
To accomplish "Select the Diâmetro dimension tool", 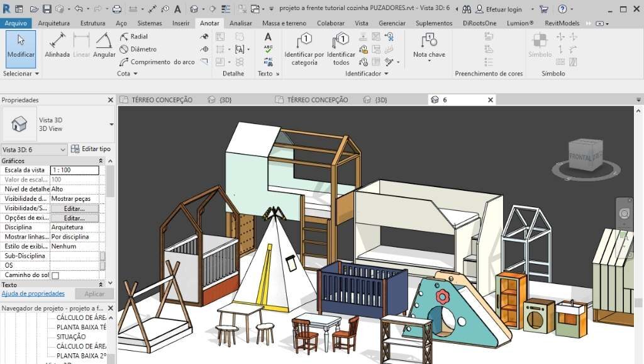I will pyautogui.click(x=137, y=49).
